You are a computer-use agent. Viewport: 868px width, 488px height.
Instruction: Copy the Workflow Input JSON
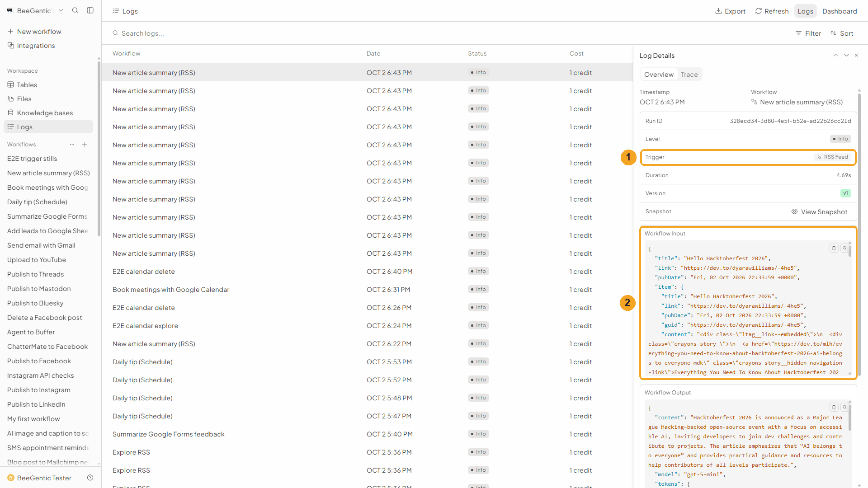pyautogui.click(x=834, y=248)
